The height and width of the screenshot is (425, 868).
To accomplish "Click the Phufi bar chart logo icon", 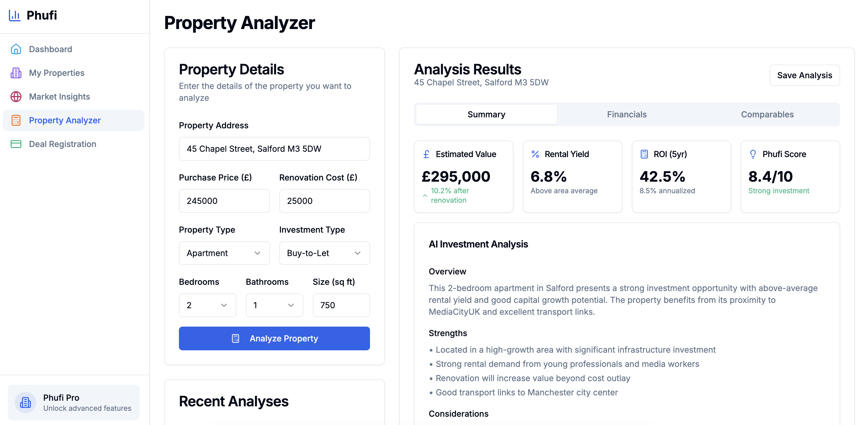I will click(x=15, y=15).
